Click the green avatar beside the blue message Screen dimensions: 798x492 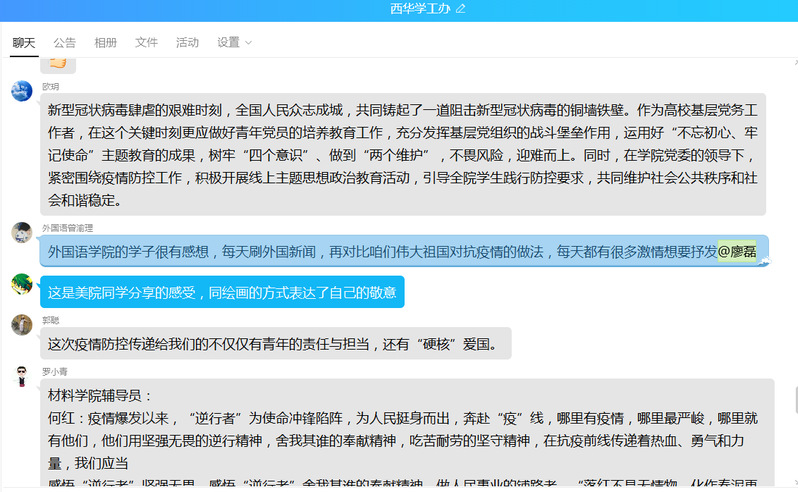pyautogui.click(x=21, y=284)
